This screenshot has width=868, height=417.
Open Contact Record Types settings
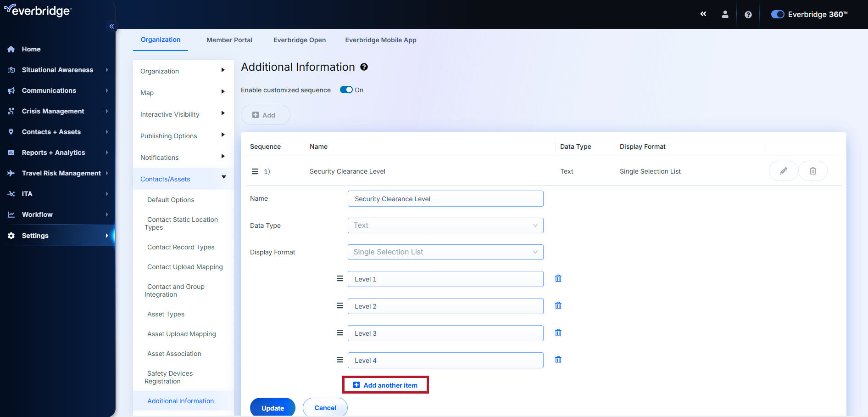pos(181,247)
